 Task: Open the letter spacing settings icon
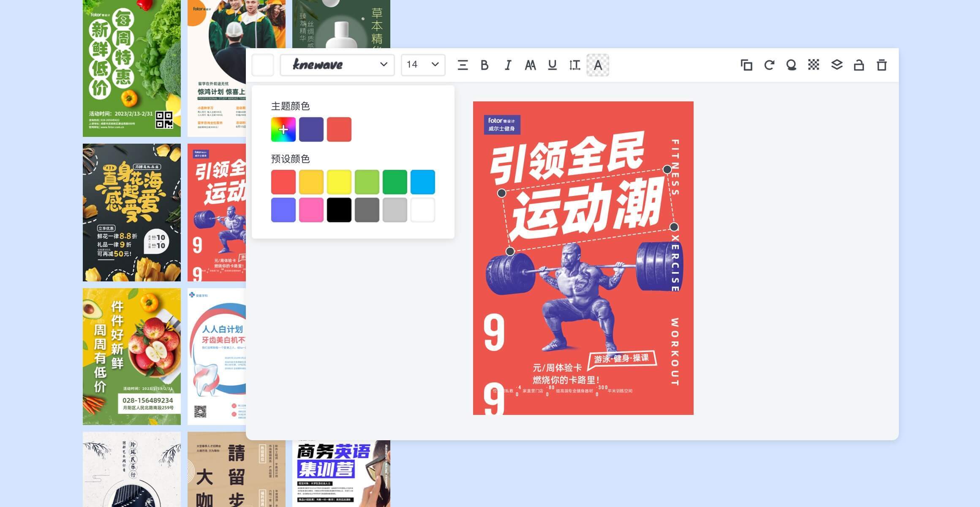575,65
